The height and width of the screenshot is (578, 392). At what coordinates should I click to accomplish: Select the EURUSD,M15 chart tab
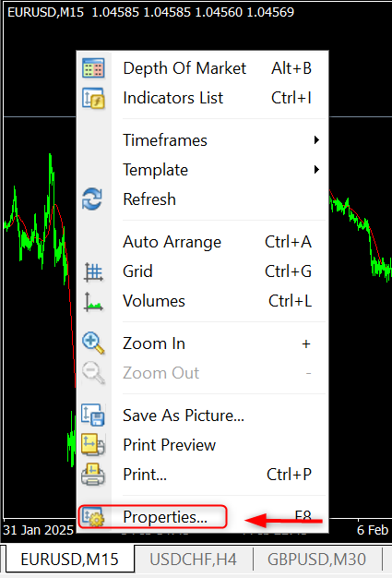69,560
